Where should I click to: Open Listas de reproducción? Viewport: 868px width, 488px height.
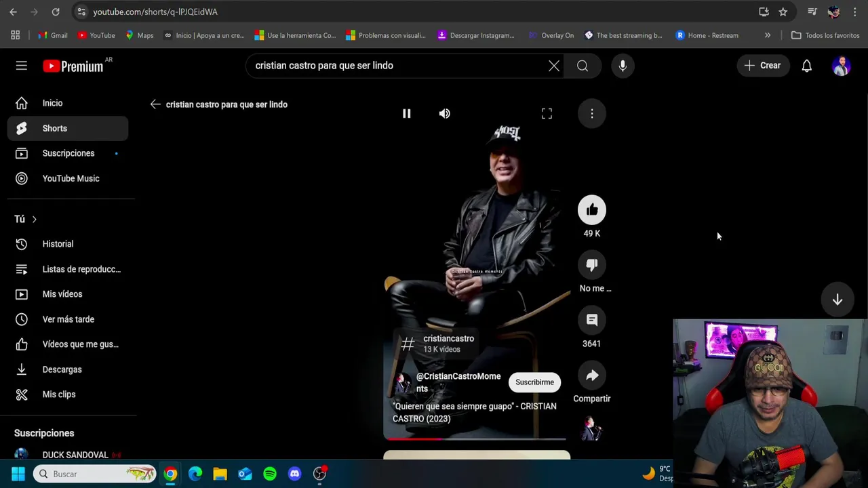[68, 269]
